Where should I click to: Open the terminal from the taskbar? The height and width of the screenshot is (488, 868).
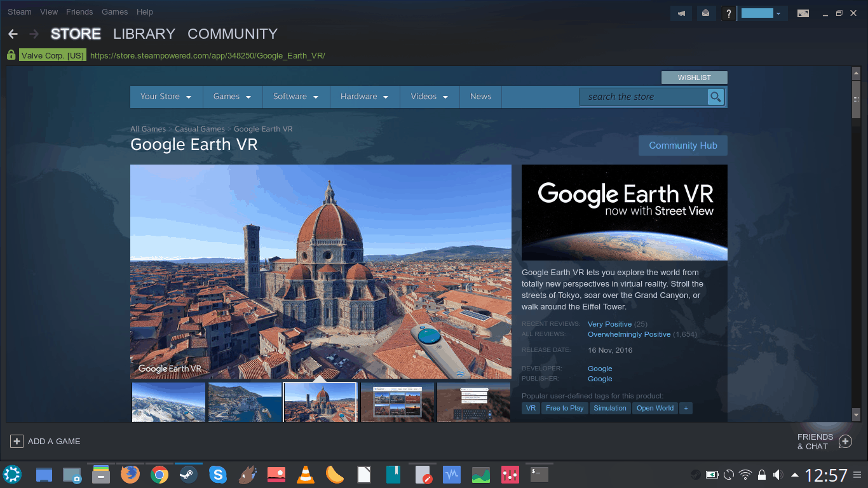point(539,474)
